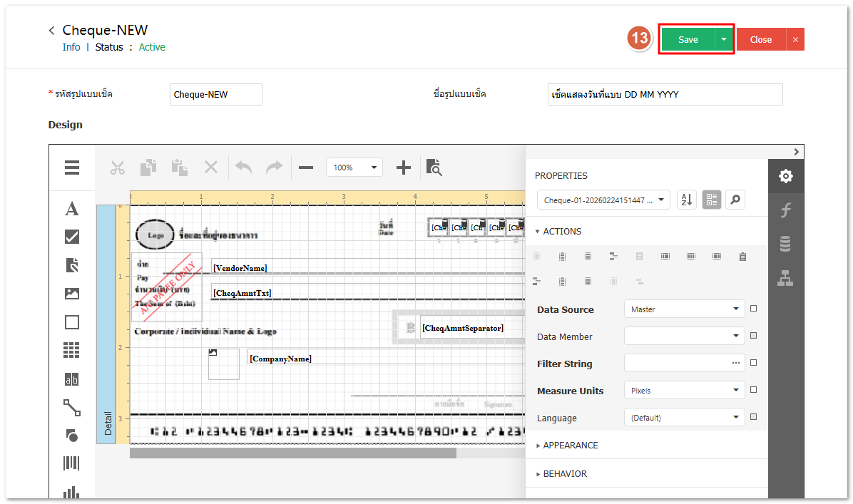Switch to the Report Explorer tab
Viewport: 853px width, 504px height.
pyautogui.click(x=785, y=278)
